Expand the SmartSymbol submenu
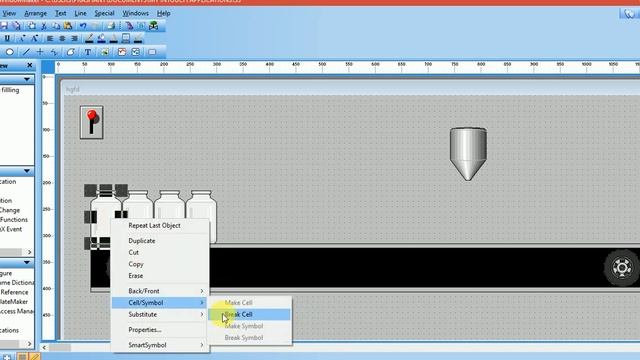 [x=160, y=345]
